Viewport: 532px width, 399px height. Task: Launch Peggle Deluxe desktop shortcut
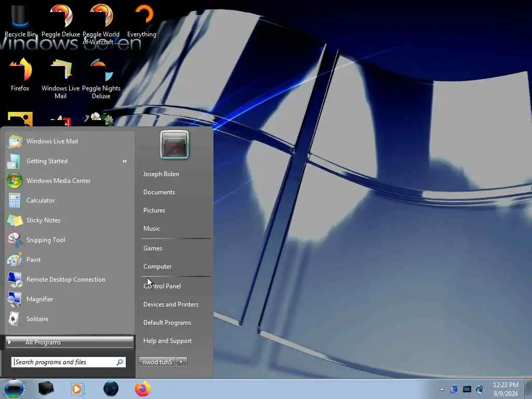(61, 20)
